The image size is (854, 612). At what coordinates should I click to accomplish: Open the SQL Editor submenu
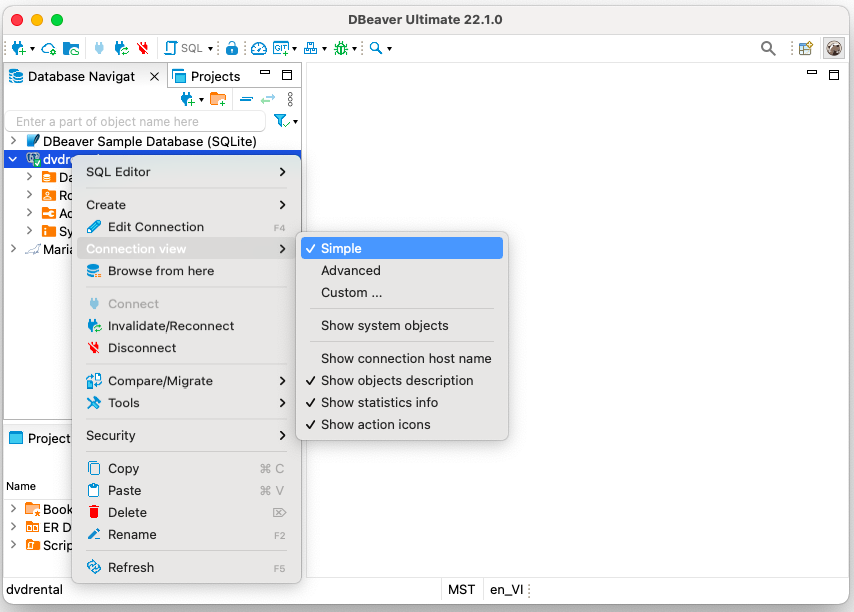point(186,172)
